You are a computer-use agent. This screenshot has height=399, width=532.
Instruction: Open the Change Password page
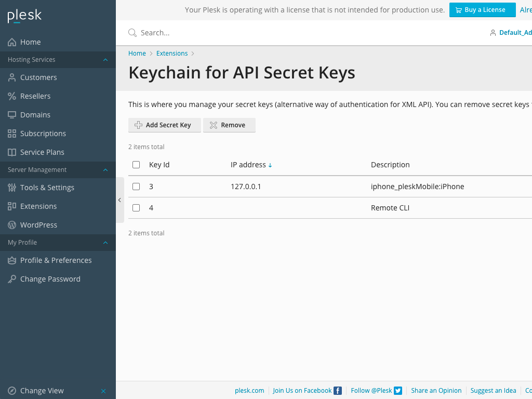click(x=50, y=278)
